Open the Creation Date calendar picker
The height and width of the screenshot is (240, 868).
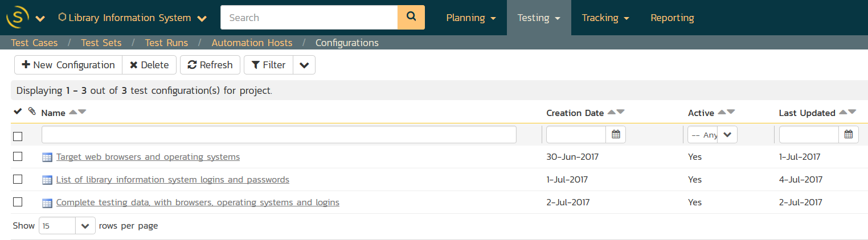pyautogui.click(x=615, y=135)
